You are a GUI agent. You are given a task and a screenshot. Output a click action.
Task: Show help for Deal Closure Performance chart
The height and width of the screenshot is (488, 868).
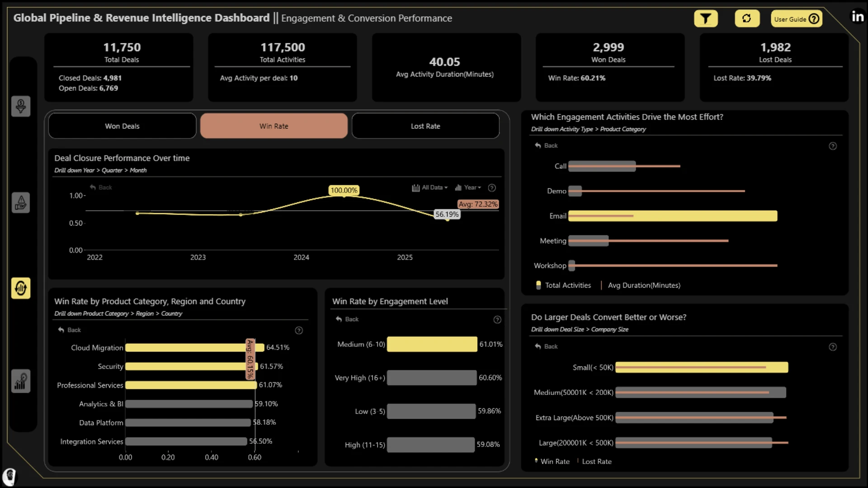coord(492,188)
